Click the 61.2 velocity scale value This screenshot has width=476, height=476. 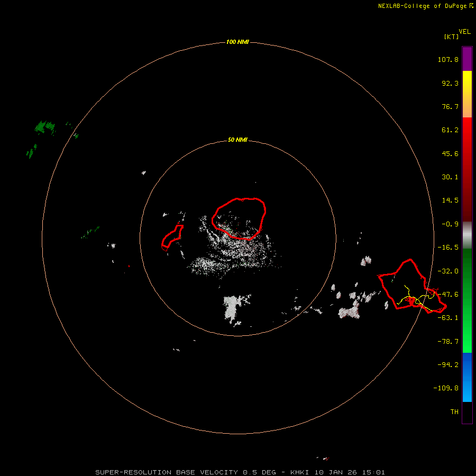(450, 130)
